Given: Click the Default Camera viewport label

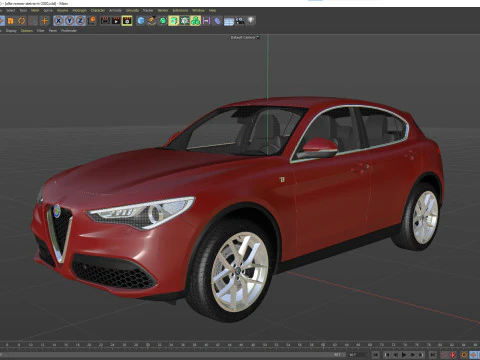Looking at the screenshot, I should (244, 37).
